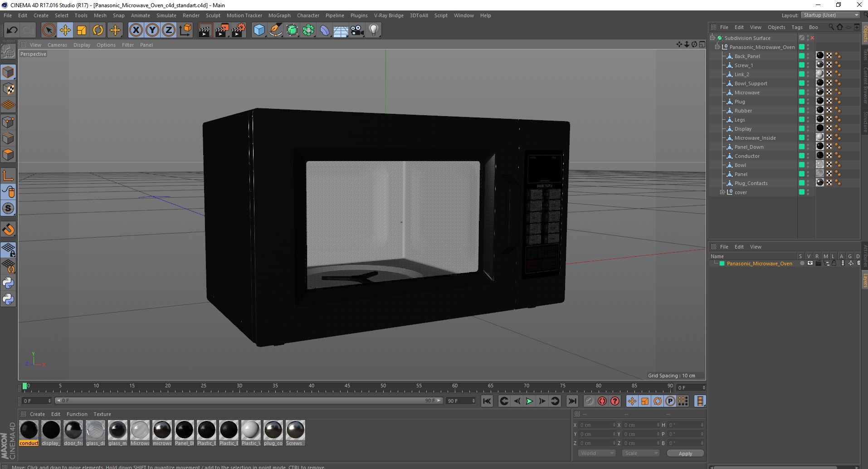Toggle Z axis lock
Image resolution: width=868 pixels, height=469 pixels.
coord(168,30)
